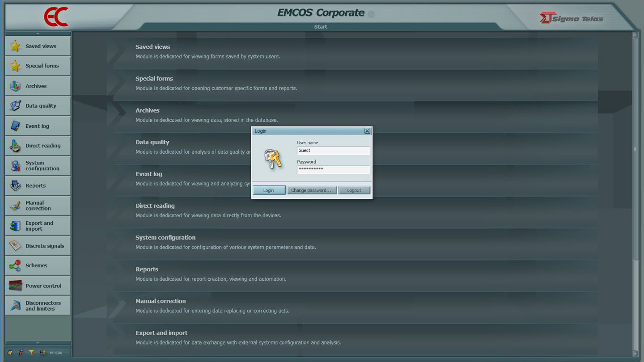
Task: Click the main panel scrollbar down arrow
Action: [635, 354]
